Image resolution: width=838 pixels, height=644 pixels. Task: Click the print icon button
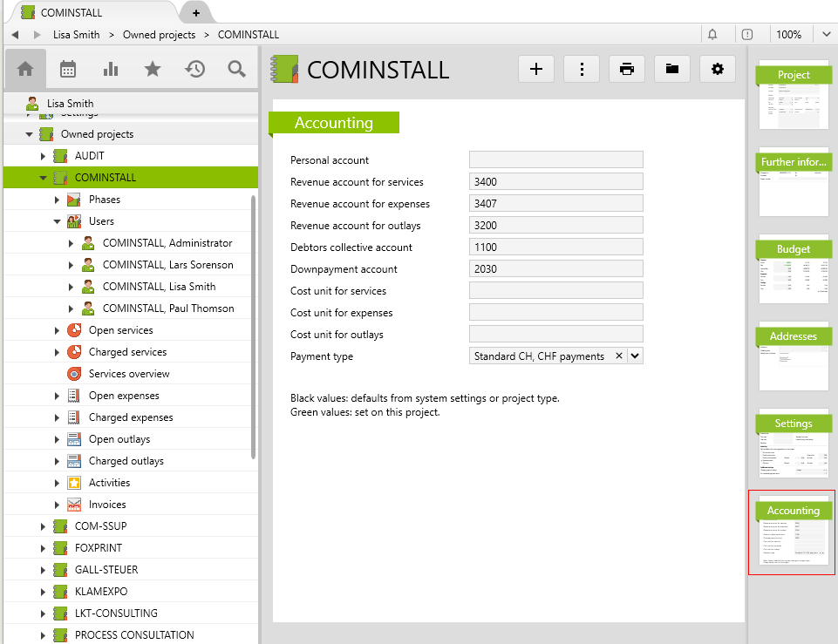pyautogui.click(x=626, y=69)
